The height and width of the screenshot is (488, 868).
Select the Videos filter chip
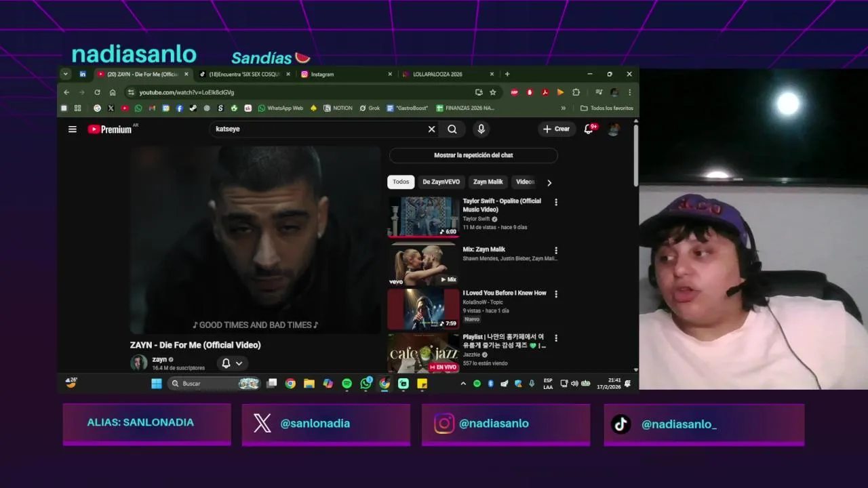526,182
